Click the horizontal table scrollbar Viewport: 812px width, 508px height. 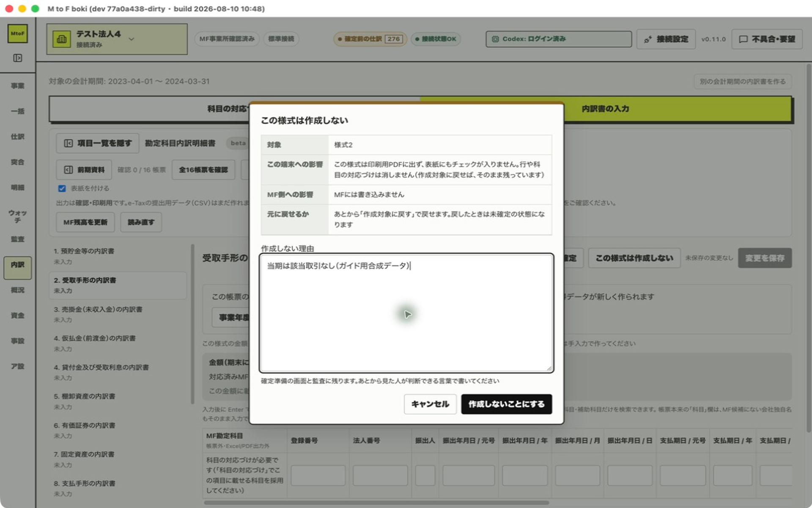376,503
